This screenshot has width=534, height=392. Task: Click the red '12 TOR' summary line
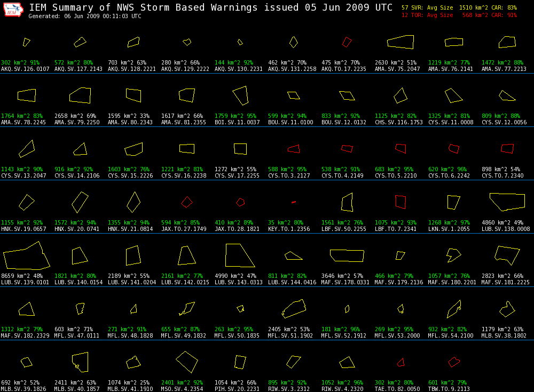[459, 15]
